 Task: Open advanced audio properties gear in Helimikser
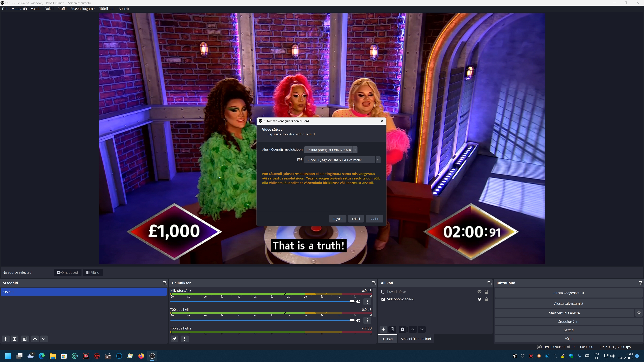[x=174, y=339]
